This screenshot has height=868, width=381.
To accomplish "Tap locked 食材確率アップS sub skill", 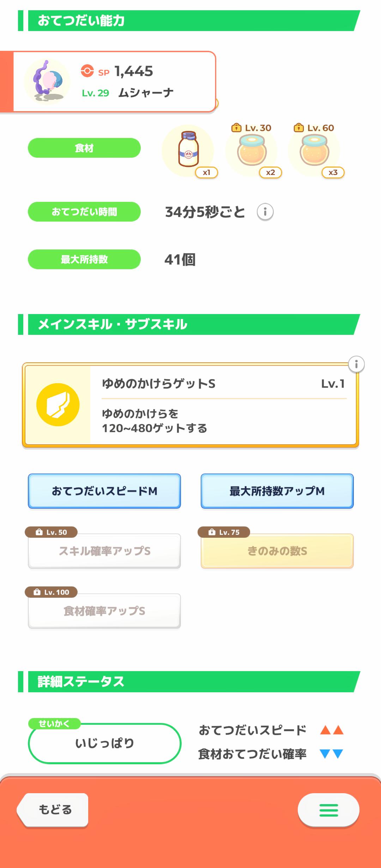I will [104, 611].
